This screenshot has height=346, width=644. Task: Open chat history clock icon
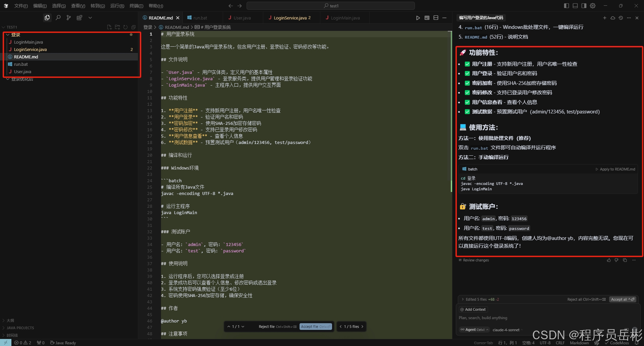coord(621,18)
